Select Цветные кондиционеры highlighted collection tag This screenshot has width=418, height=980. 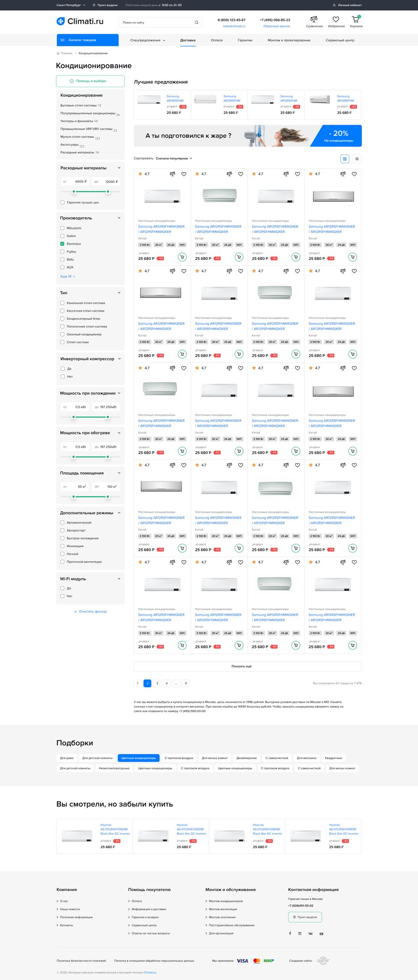click(x=139, y=758)
